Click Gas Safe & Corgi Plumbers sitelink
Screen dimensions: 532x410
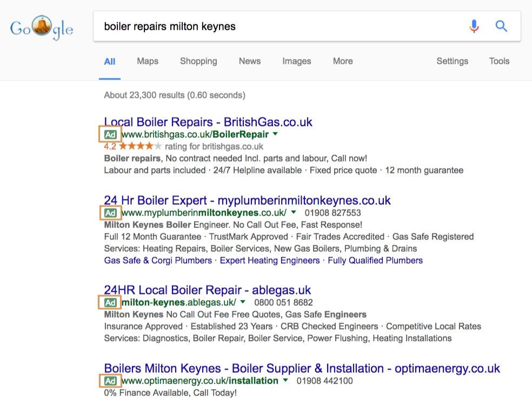[x=158, y=260]
